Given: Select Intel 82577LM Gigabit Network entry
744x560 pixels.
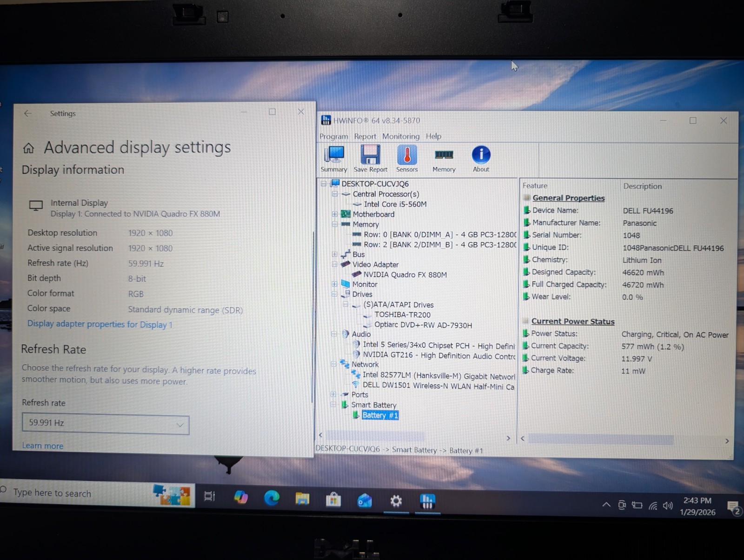Looking at the screenshot, I should [439, 376].
